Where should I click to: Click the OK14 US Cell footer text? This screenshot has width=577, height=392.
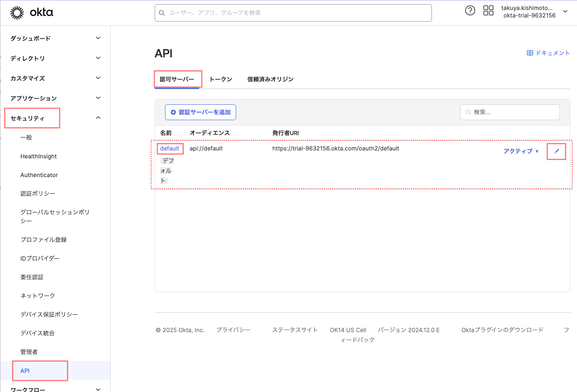tap(348, 330)
